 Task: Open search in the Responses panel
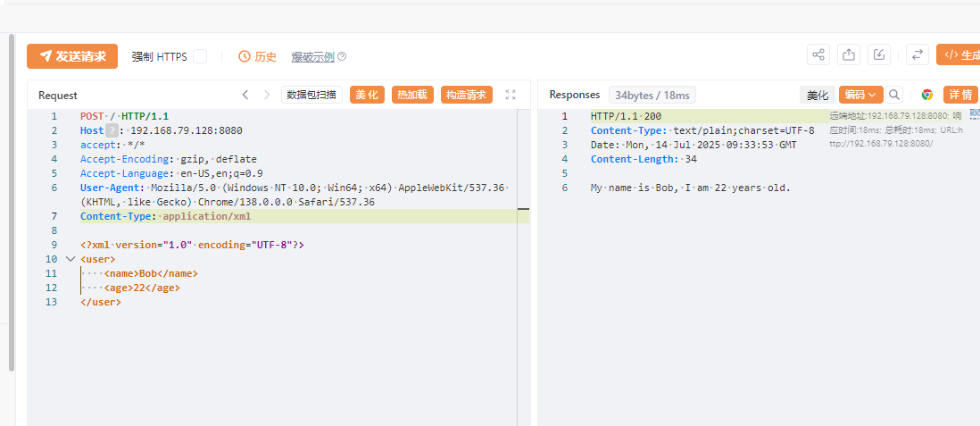(894, 95)
